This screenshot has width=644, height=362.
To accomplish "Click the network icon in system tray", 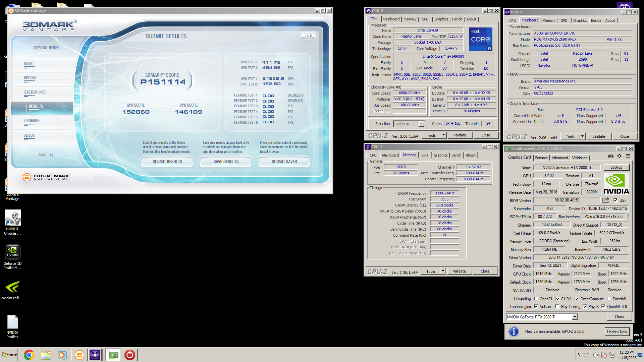I will click(612, 355).
